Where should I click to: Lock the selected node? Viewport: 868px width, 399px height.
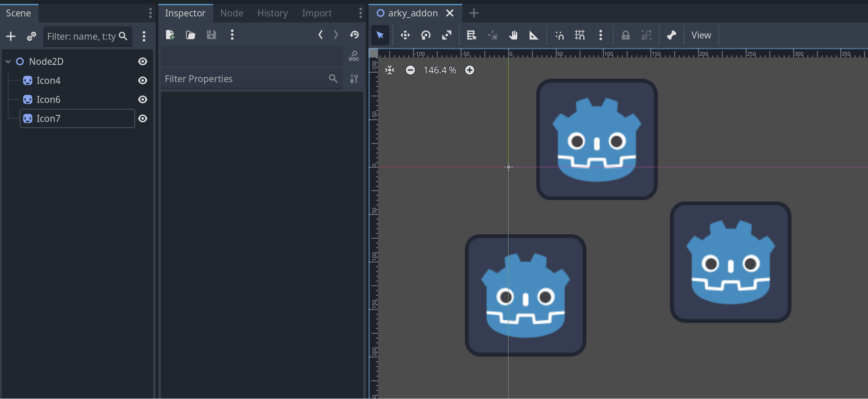(626, 35)
